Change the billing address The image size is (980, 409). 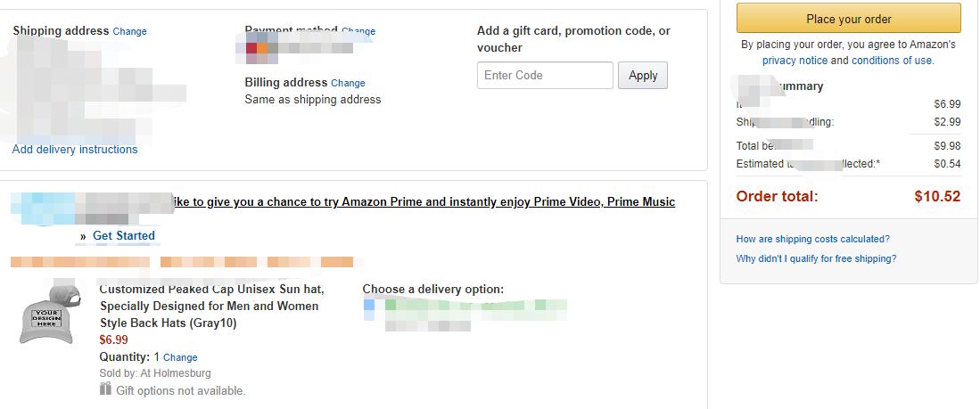click(348, 83)
